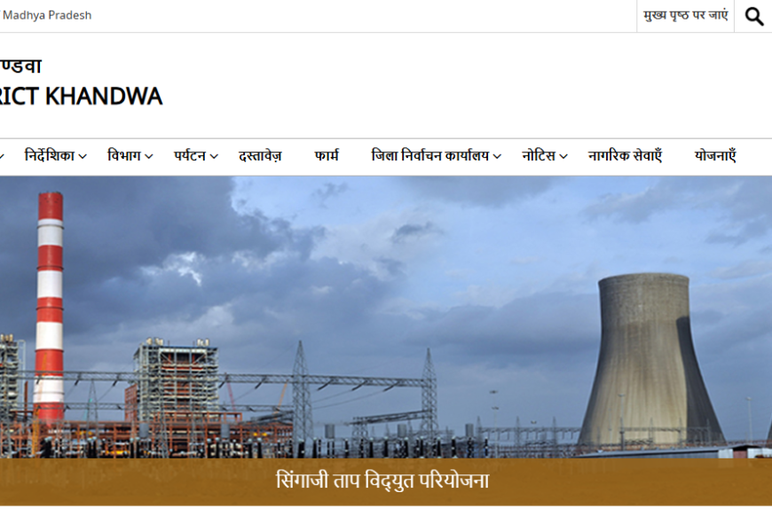Expand the arrow next to पर्यटन

pyautogui.click(x=214, y=157)
